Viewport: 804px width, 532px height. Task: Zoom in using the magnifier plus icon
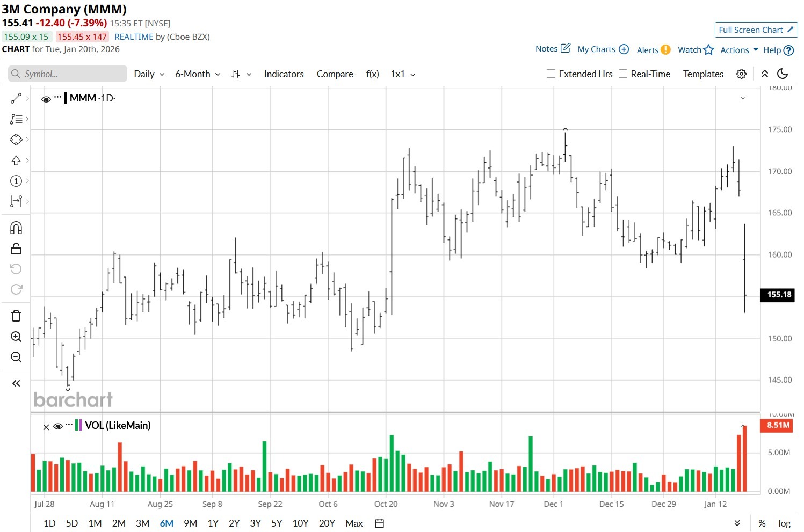click(x=16, y=337)
